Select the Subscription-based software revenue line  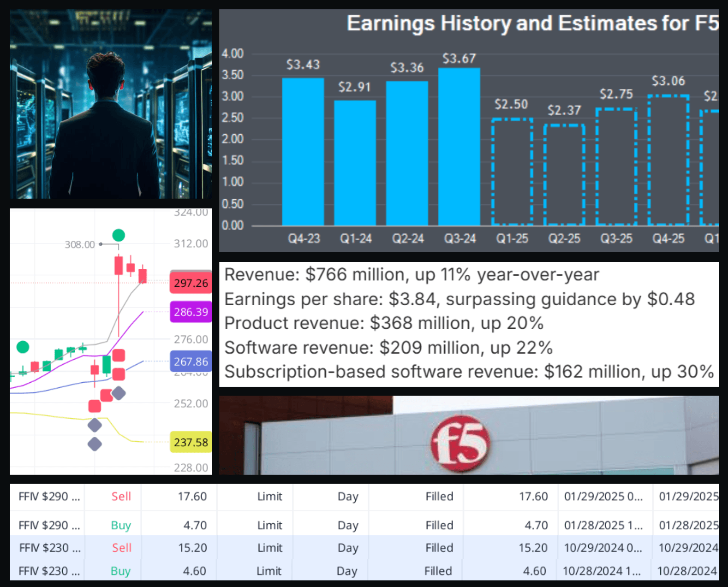(469, 372)
